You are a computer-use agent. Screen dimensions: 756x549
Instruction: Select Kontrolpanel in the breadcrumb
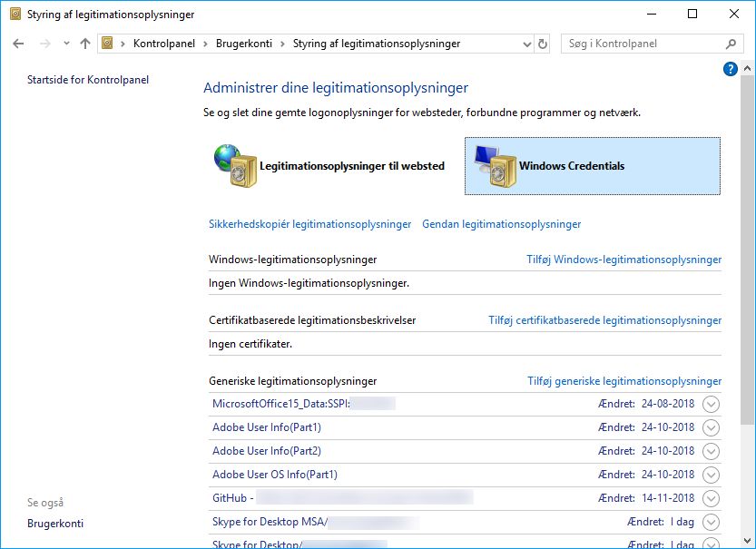coord(164,44)
